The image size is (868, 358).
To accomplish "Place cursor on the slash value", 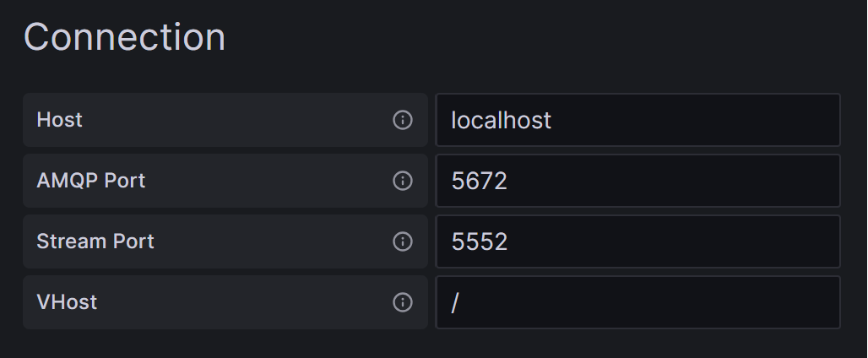I will pos(455,302).
